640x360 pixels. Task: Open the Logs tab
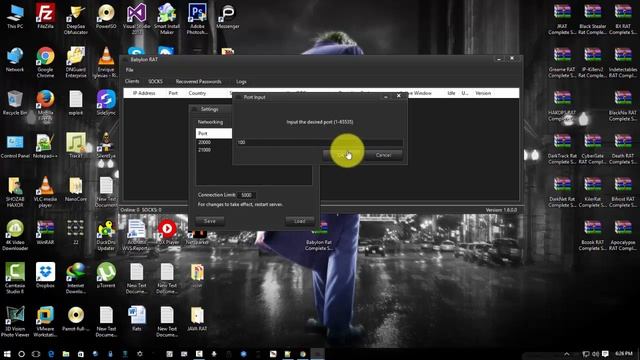point(241,82)
